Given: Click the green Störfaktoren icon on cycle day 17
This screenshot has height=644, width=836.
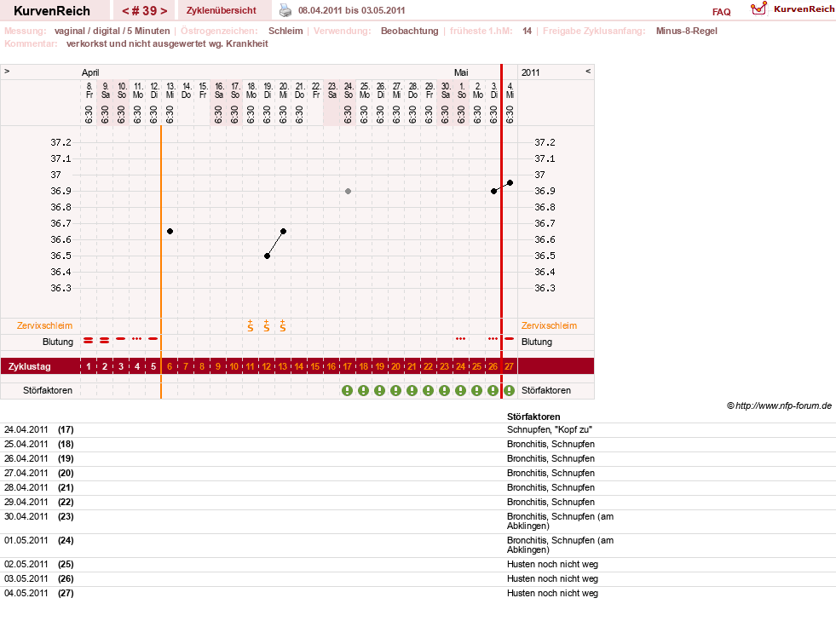Looking at the screenshot, I should (x=347, y=391).
